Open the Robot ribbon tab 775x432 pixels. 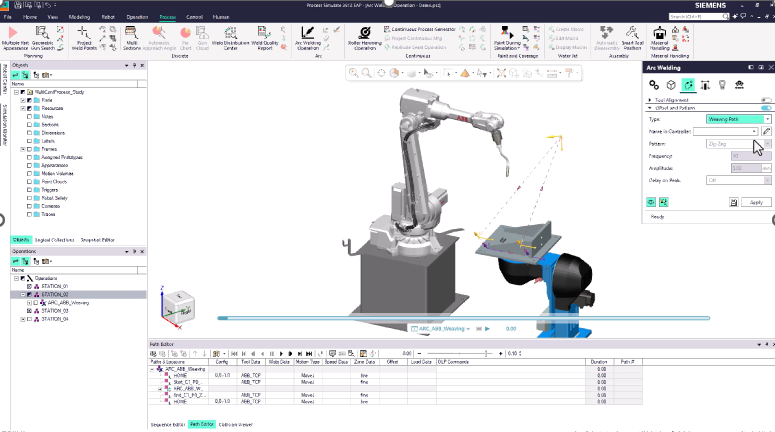[108, 17]
